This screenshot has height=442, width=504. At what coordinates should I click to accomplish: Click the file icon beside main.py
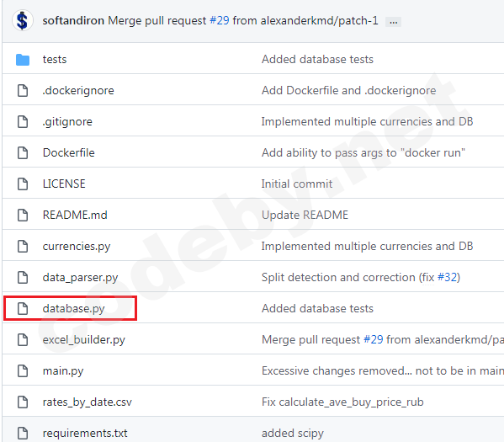23,371
